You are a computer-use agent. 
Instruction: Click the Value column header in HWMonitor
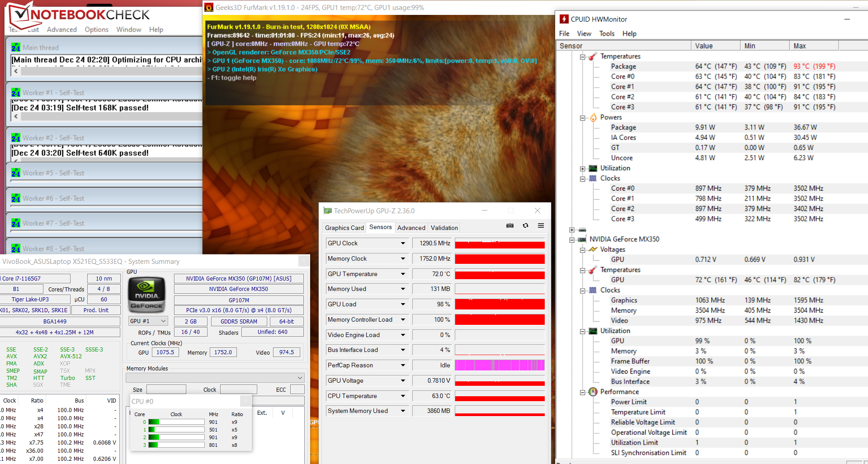point(716,46)
